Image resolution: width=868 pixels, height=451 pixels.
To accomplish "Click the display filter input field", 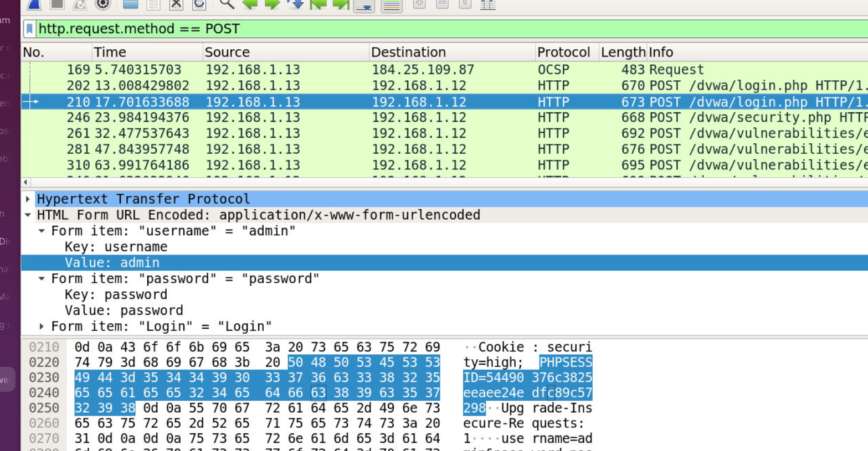I will click(443, 29).
